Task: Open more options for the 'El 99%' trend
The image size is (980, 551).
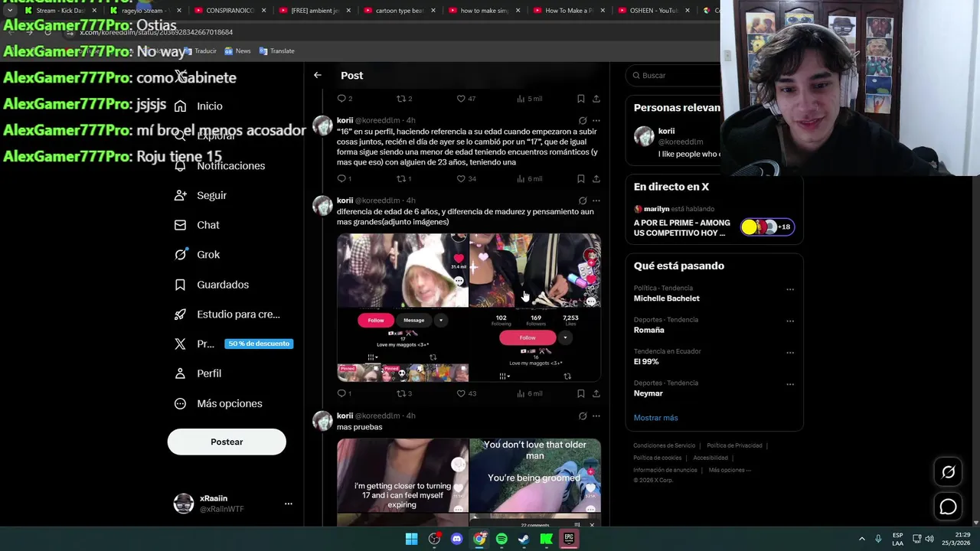Action: 790,353
